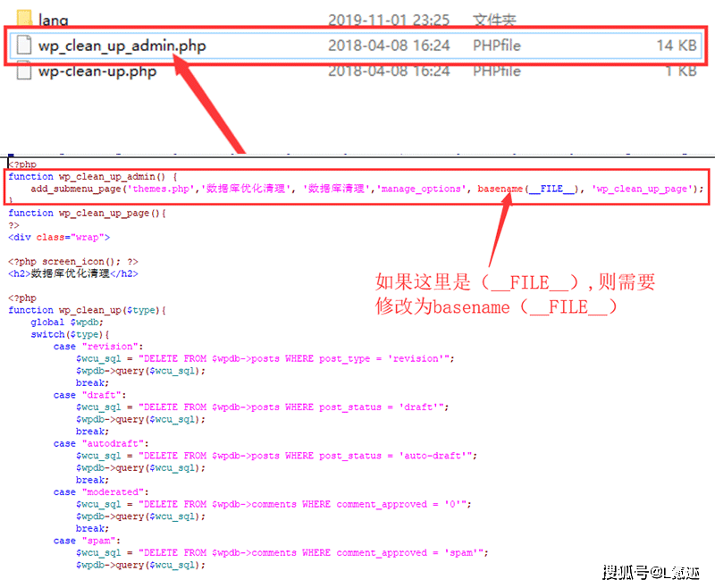Click the h2 数据库优化清理 heading line

coord(73,273)
